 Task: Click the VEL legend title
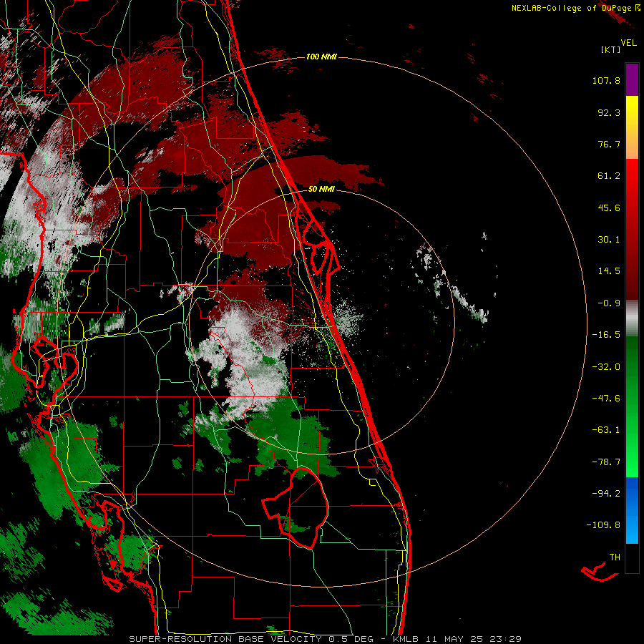628,43
